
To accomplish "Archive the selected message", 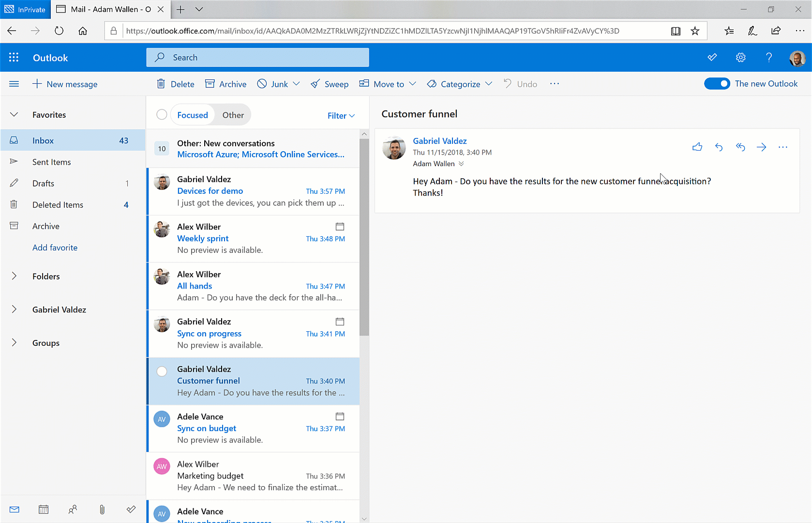I will point(226,84).
